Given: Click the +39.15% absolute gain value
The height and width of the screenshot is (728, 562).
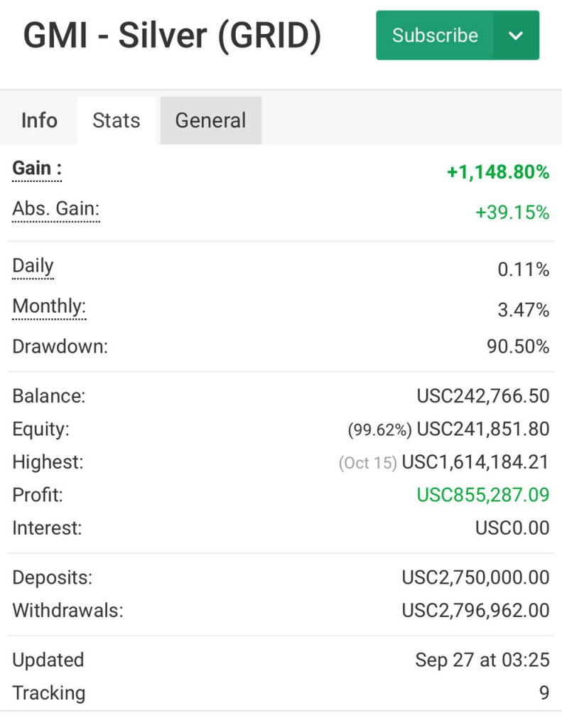Looking at the screenshot, I should point(512,213).
